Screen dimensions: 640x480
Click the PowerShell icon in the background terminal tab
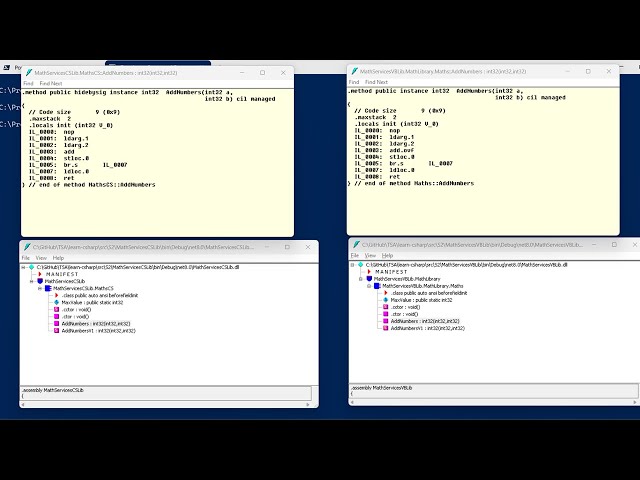coord(6,67)
